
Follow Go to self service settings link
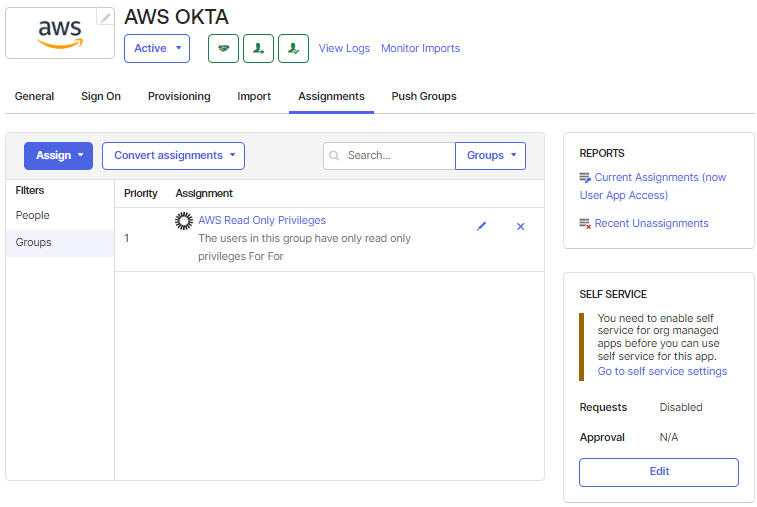point(662,371)
